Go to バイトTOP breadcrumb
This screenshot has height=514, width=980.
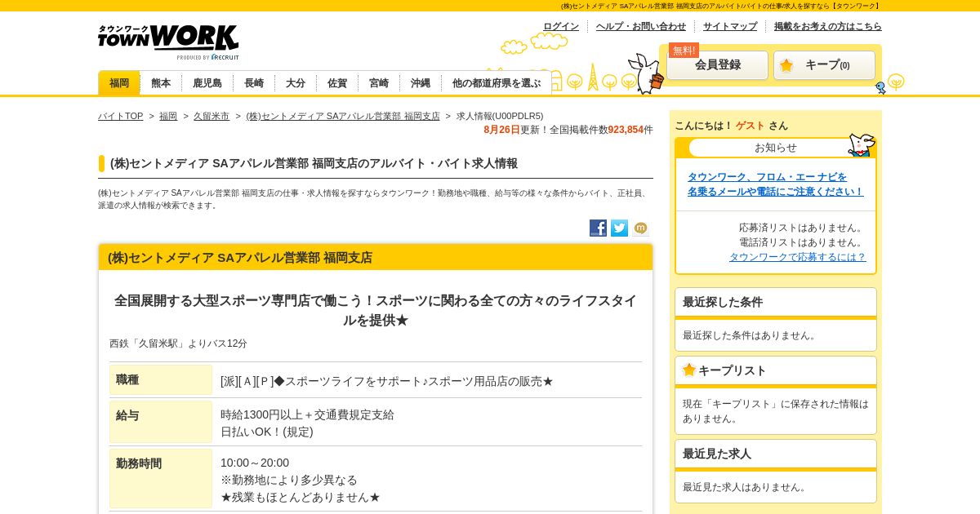[x=121, y=116]
